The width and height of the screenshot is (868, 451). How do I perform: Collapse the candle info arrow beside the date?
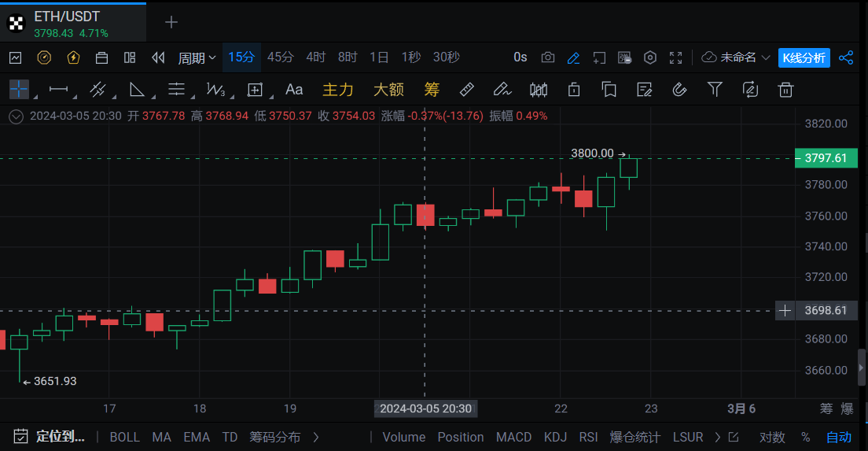click(x=16, y=116)
